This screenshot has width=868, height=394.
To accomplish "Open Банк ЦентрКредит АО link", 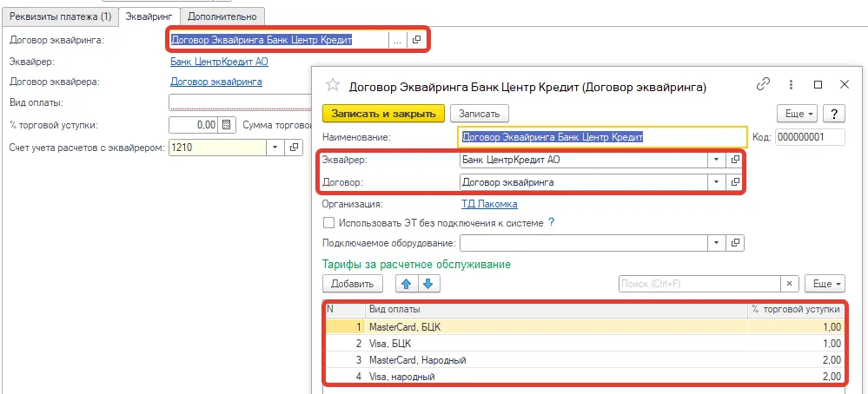I will tap(219, 62).
